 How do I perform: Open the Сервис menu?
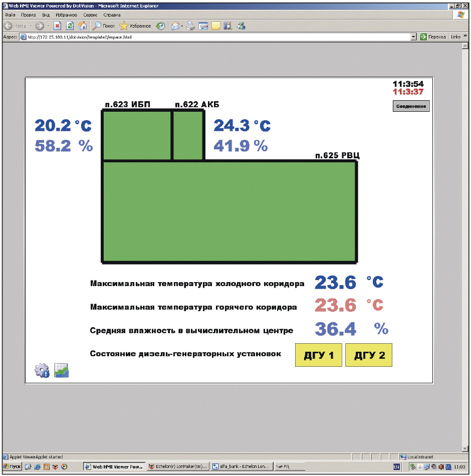90,15
